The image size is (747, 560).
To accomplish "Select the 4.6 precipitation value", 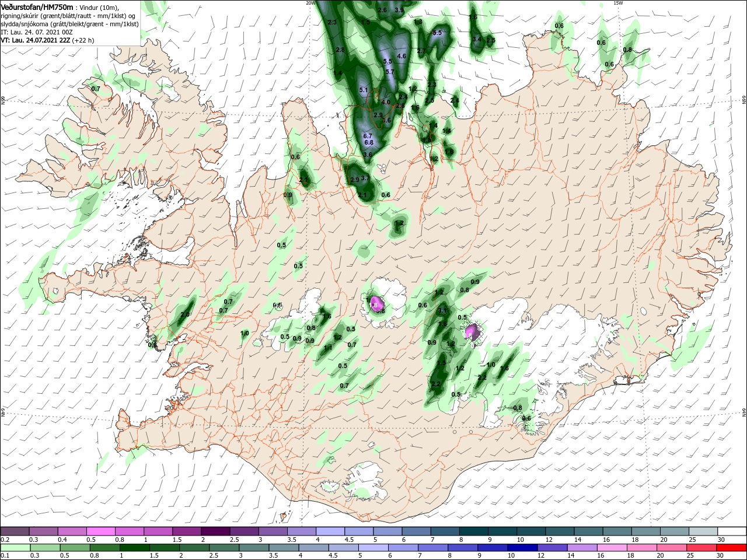I will pyautogui.click(x=402, y=56).
